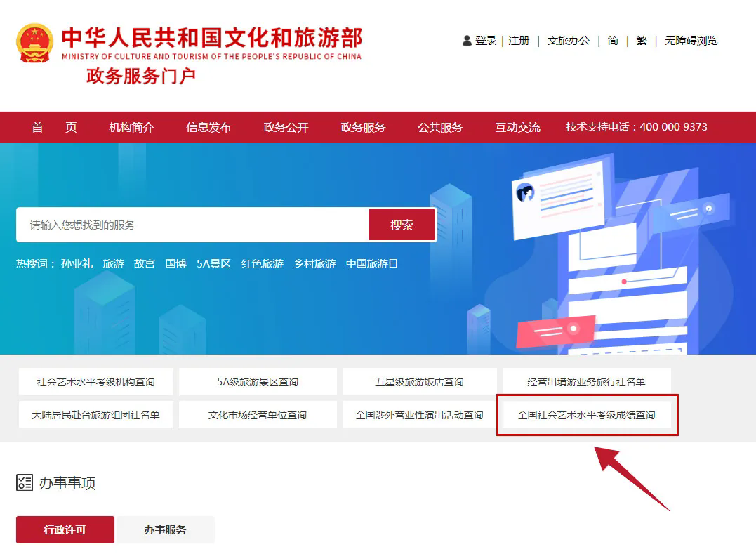Open 全国涉外营业性演出活动查询
Screen dimensions: 756x554
click(420, 415)
